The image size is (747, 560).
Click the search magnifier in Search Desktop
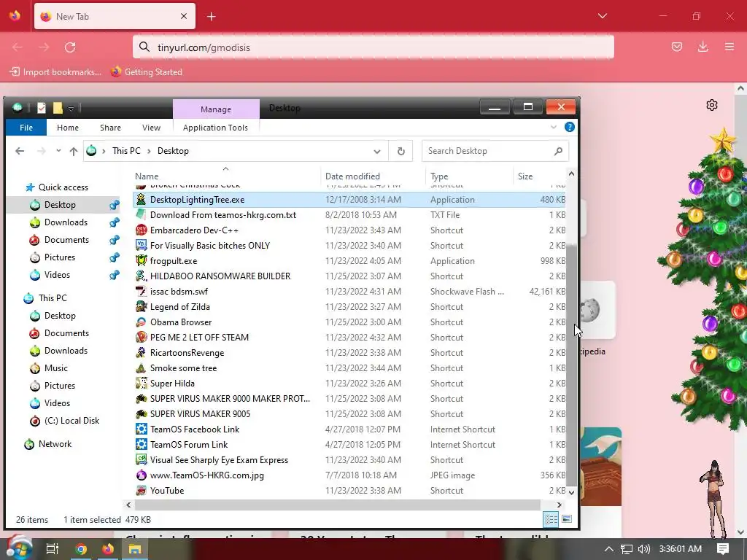coord(558,151)
